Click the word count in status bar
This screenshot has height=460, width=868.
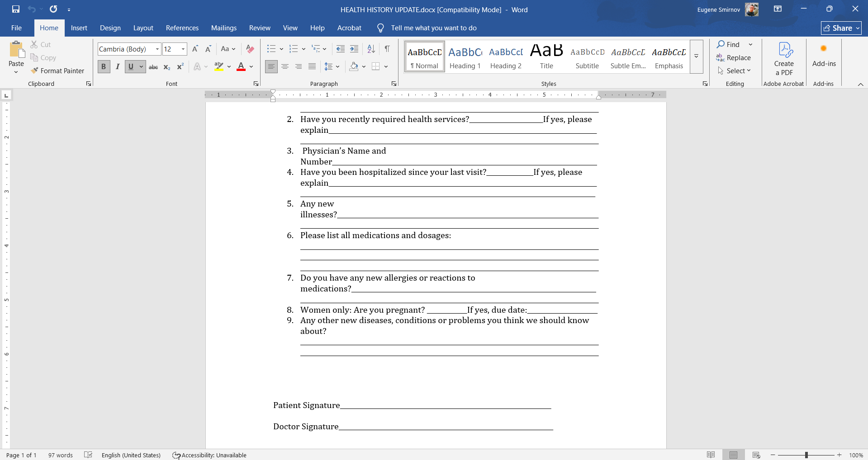(60, 455)
